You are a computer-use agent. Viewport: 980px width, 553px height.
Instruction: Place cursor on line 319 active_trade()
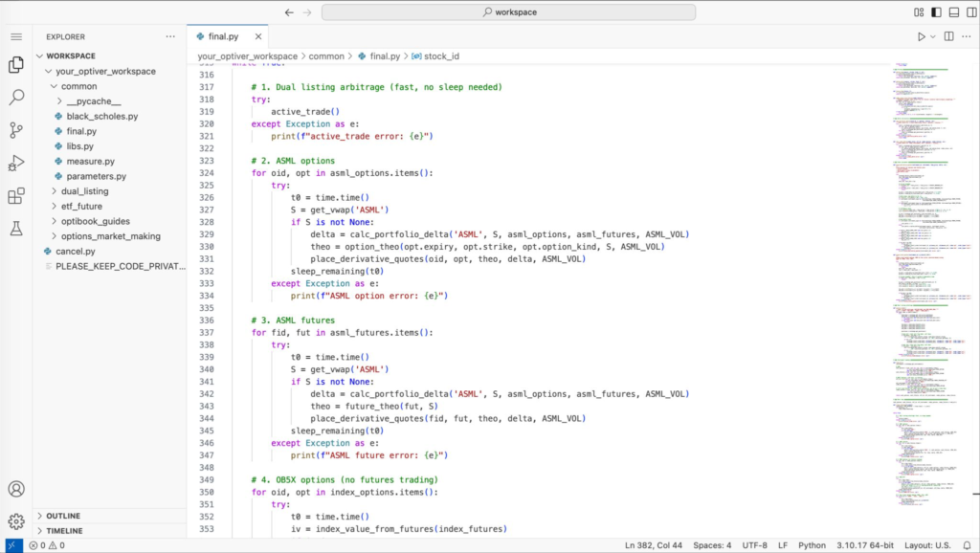(305, 112)
